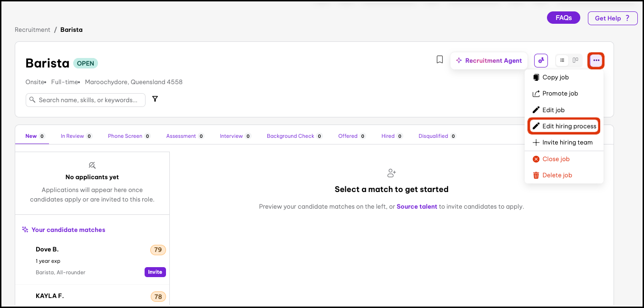Click the purple team icon button

(541, 60)
